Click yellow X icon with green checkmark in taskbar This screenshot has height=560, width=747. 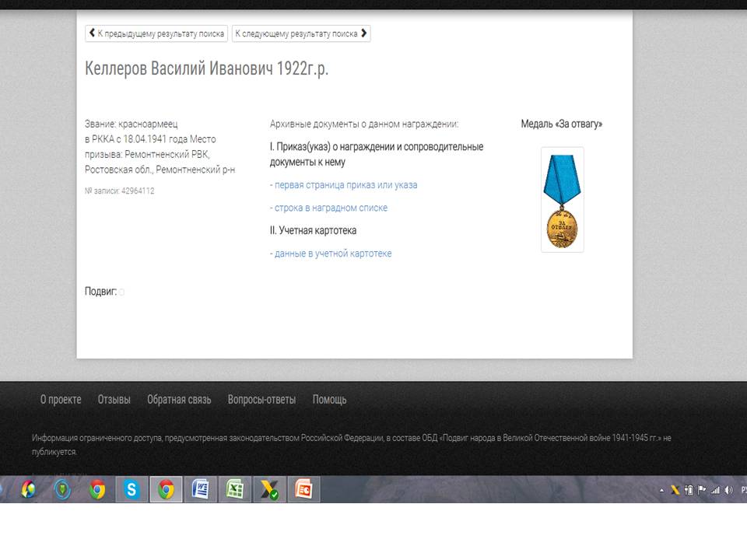pyautogui.click(x=268, y=490)
